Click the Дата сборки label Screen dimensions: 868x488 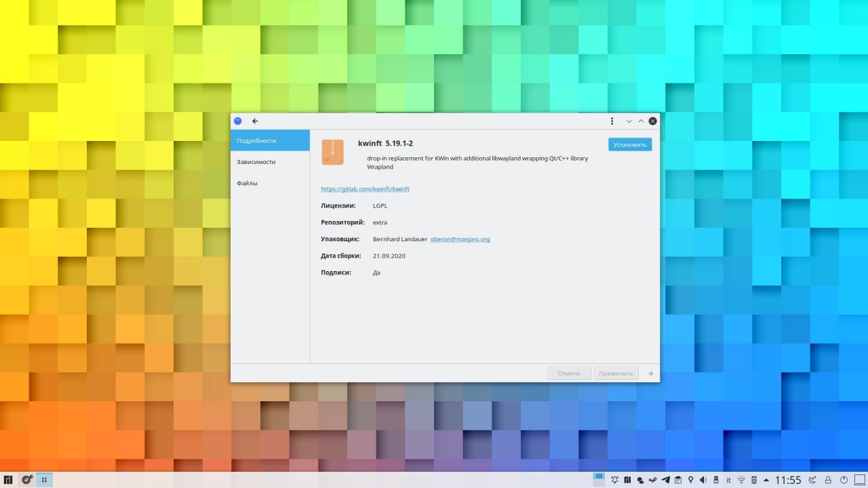[341, 256]
